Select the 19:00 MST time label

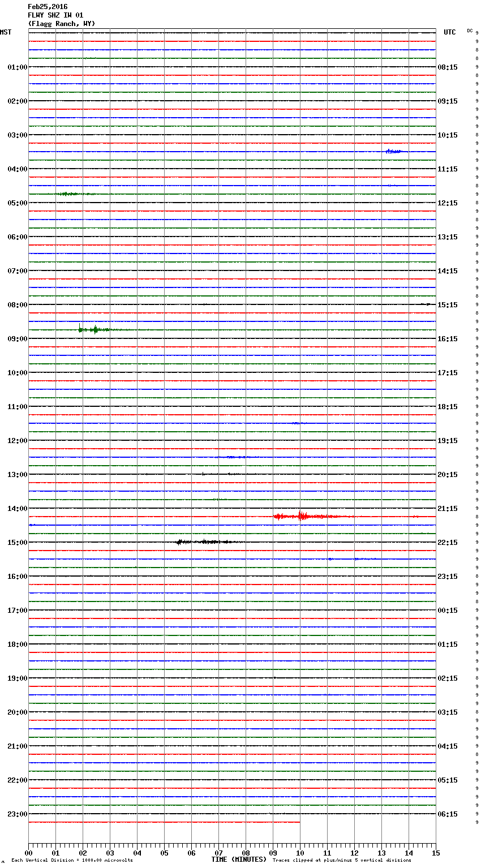18,678
